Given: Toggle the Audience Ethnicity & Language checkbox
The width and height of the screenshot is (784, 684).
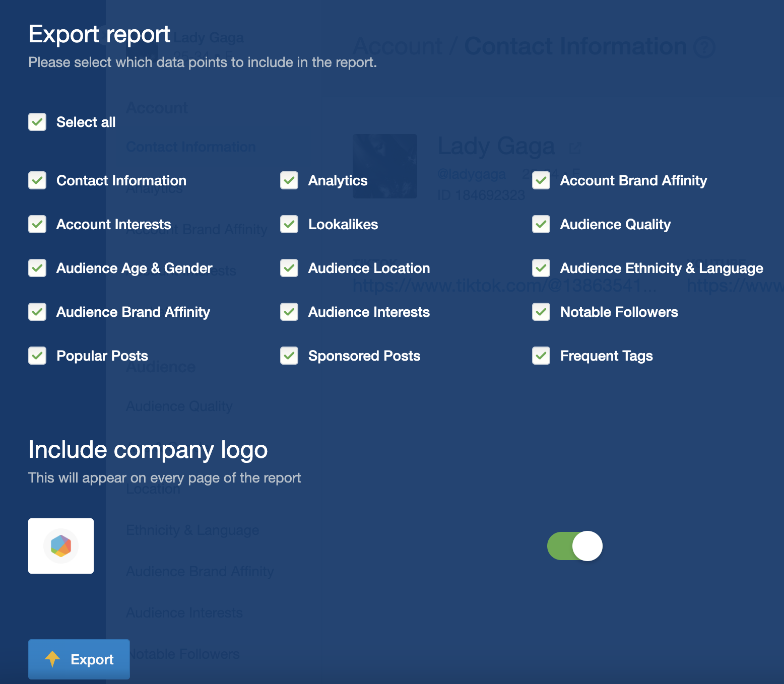Looking at the screenshot, I should (541, 268).
